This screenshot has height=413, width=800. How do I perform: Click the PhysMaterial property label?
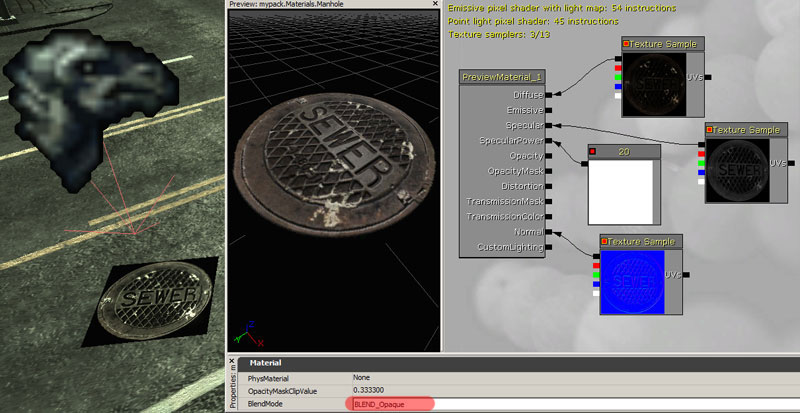pos(268,378)
